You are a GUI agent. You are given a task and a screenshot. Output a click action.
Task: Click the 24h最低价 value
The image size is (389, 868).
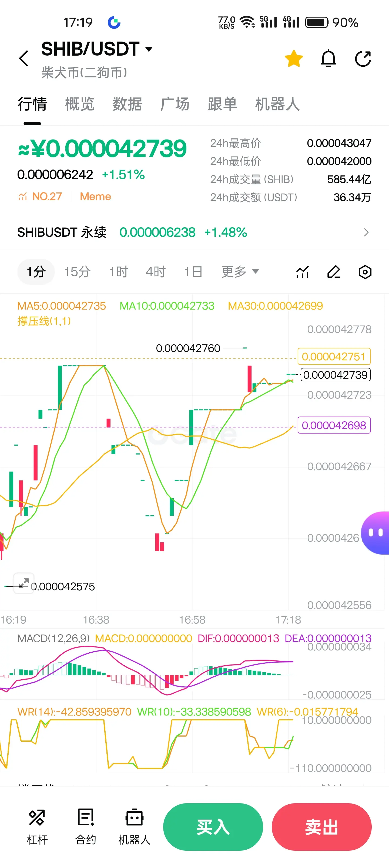coord(339,161)
